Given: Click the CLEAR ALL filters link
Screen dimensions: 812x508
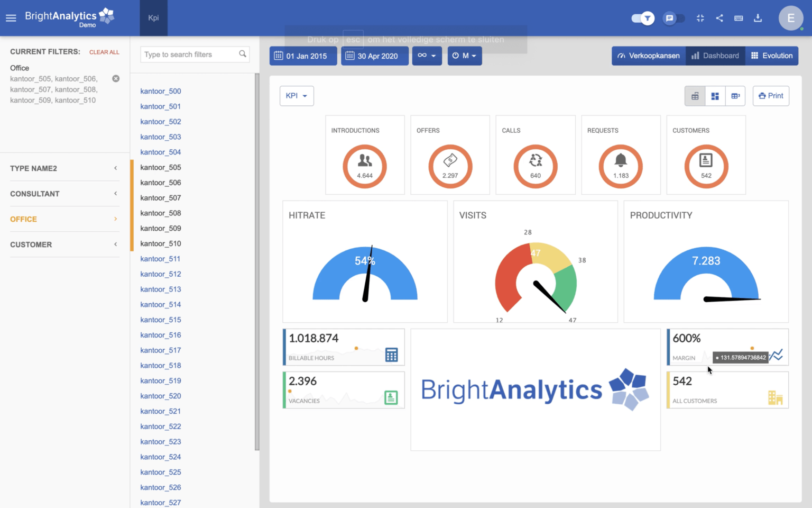Looking at the screenshot, I should (104, 52).
